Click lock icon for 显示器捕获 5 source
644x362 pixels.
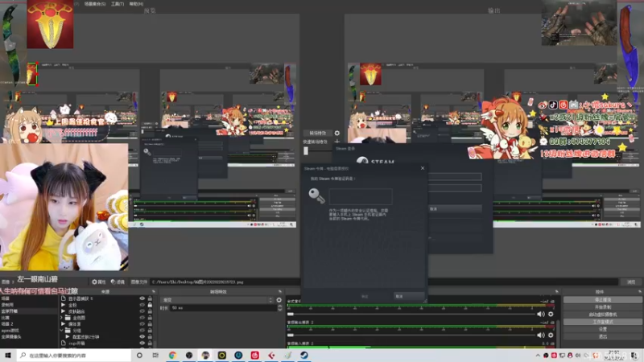(150, 298)
